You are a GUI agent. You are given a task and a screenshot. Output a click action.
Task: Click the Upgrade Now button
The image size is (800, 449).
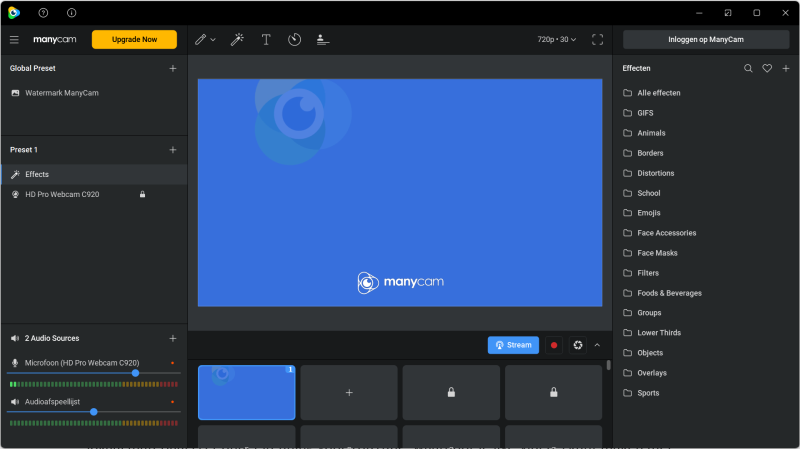(x=134, y=39)
